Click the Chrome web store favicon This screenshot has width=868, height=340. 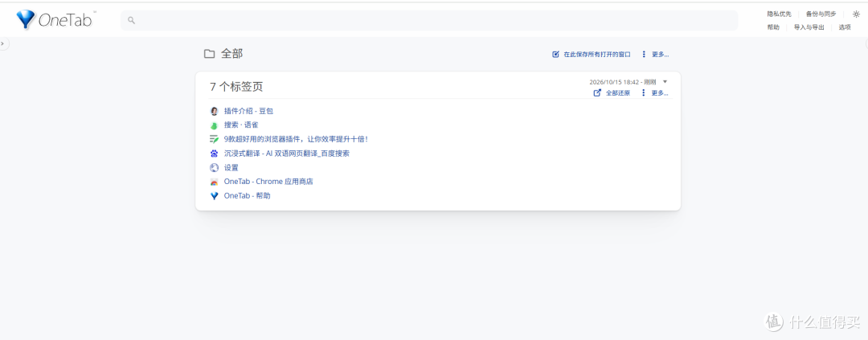coord(215,182)
